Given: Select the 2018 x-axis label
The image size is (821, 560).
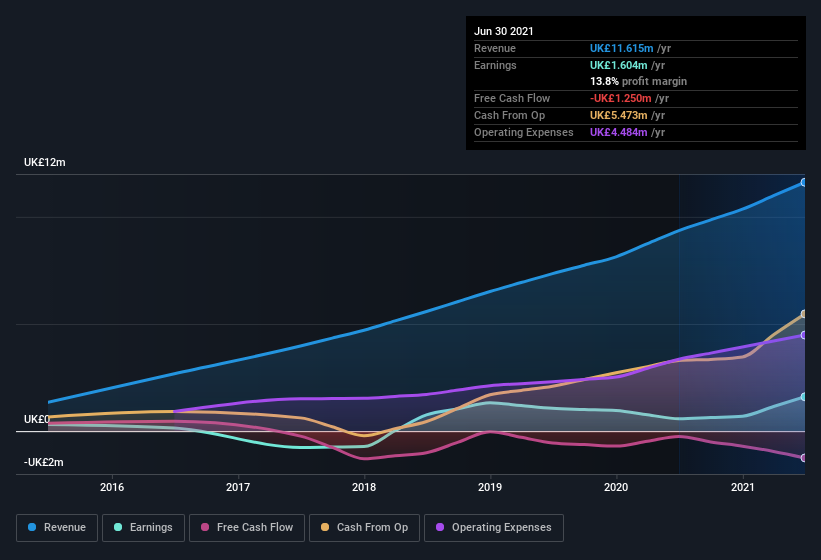Looking at the screenshot, I should coord(364,487).
